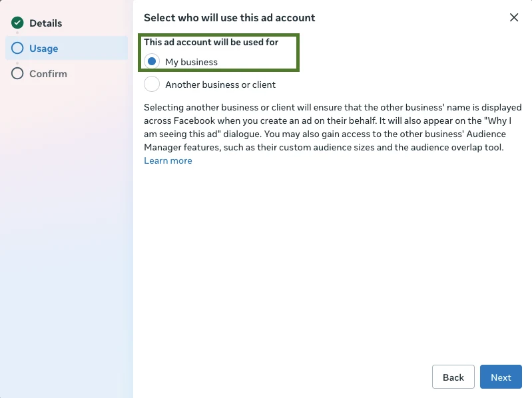Viewport: 532px width, 398px height.
Task: Click the paragraph starting 'Selecting another business'
Action: (x=332, y=128)
